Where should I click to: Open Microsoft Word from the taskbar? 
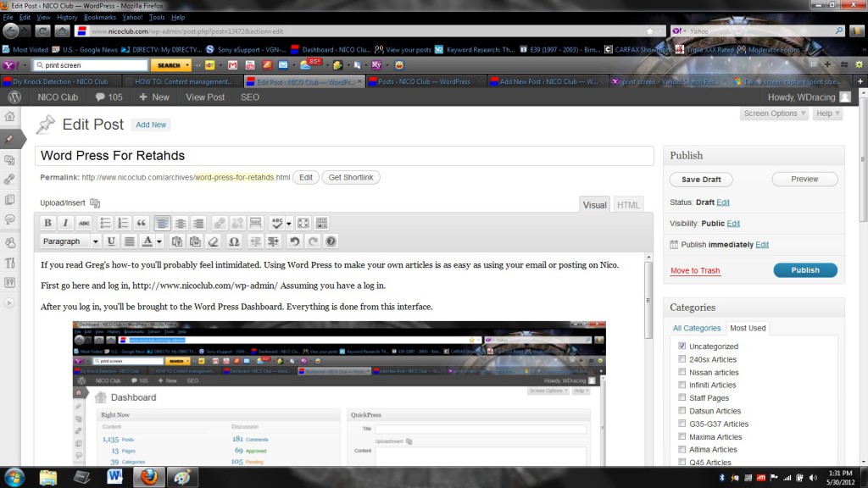114,476
